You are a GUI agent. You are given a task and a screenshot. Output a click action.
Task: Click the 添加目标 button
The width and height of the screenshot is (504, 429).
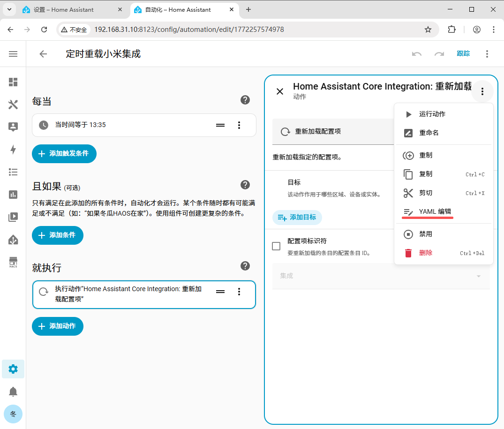coord(297,218)
